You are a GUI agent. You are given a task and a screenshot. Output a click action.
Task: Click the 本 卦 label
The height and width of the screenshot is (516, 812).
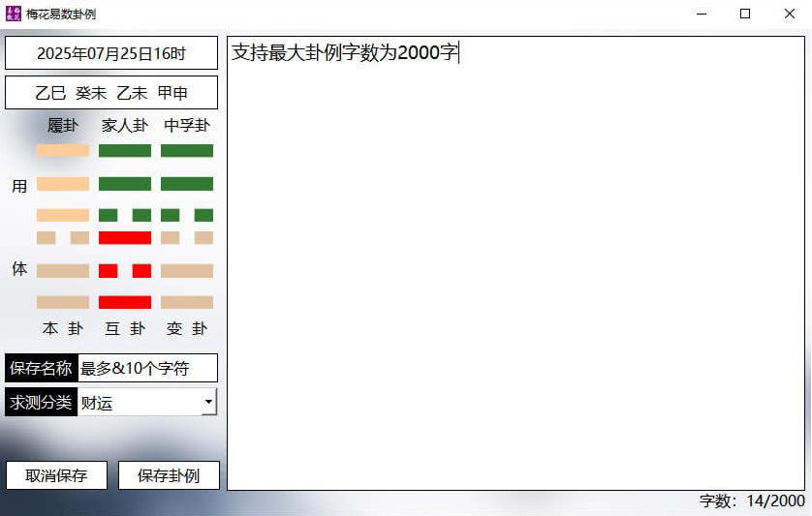pyautogui.click(x=63, y=328)
